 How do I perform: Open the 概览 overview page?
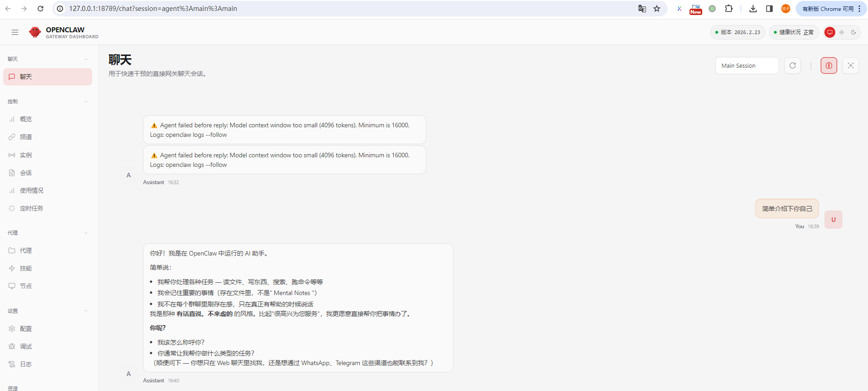tap(48, 119)
